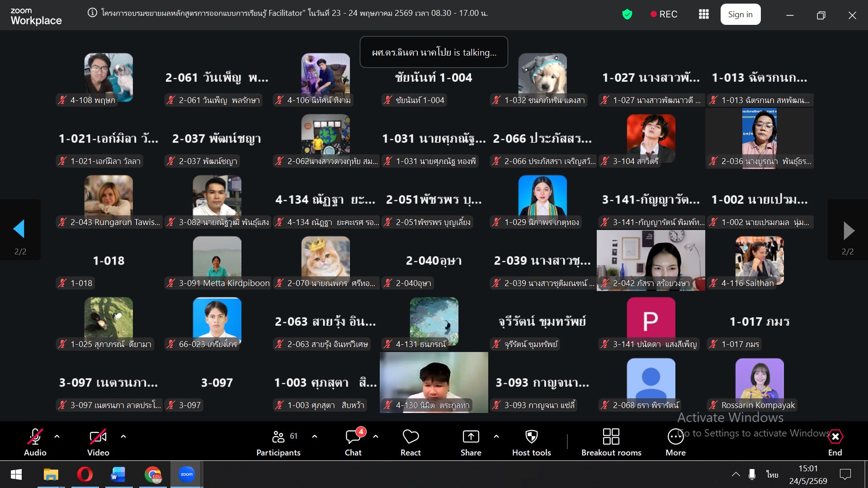Expand share options arrow beside Share
Screen dimensions: 868x488
(496, 436)
